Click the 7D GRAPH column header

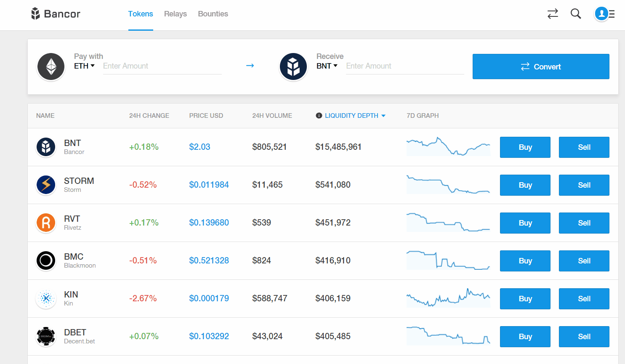click(423, 116)
